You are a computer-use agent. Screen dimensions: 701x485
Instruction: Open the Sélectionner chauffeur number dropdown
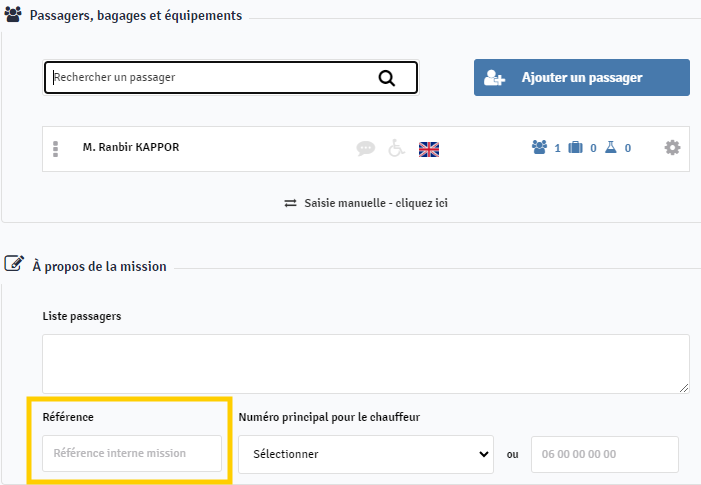click(x=365, y=454)
